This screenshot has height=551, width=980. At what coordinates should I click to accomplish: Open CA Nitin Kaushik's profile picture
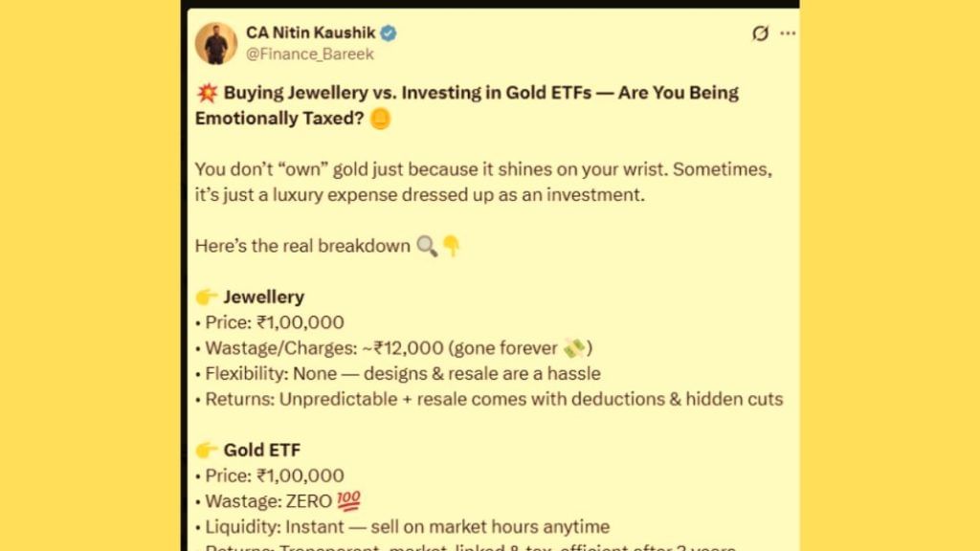coord(216,43)
